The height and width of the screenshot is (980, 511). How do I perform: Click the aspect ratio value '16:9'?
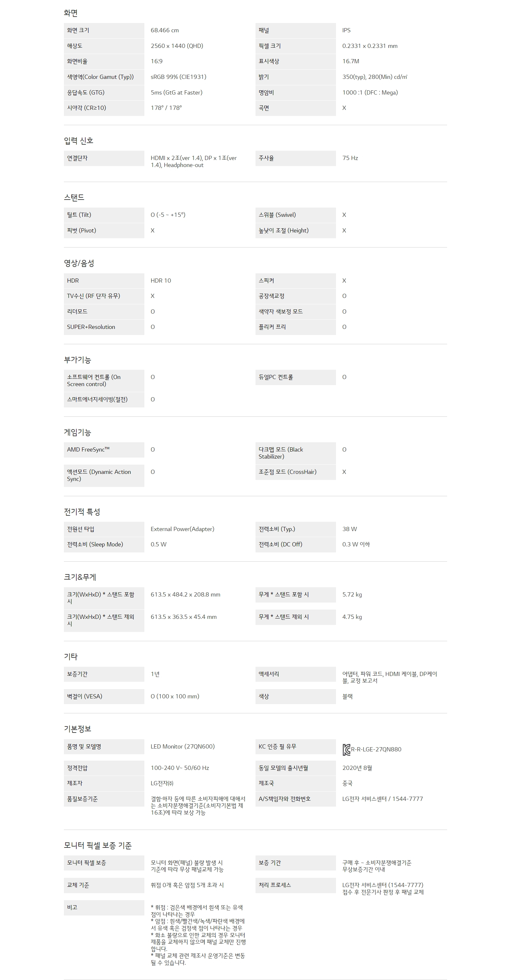click(x=156, y=61)
